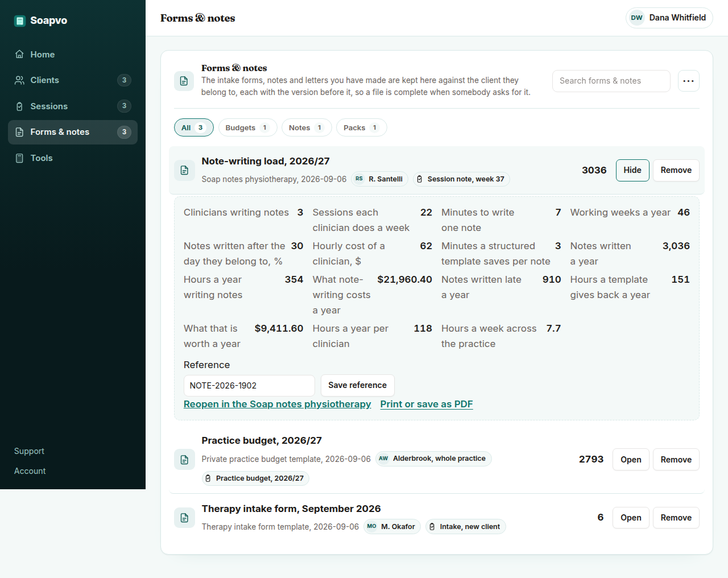
Task: Click the R. Santelli client chip
Action: (x=380, y=179)
